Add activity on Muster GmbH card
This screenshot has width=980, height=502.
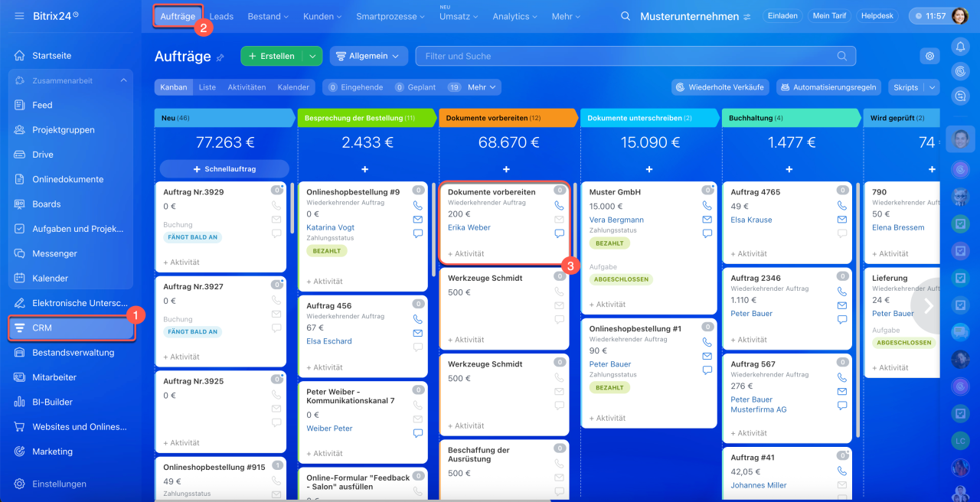[607, 305]
